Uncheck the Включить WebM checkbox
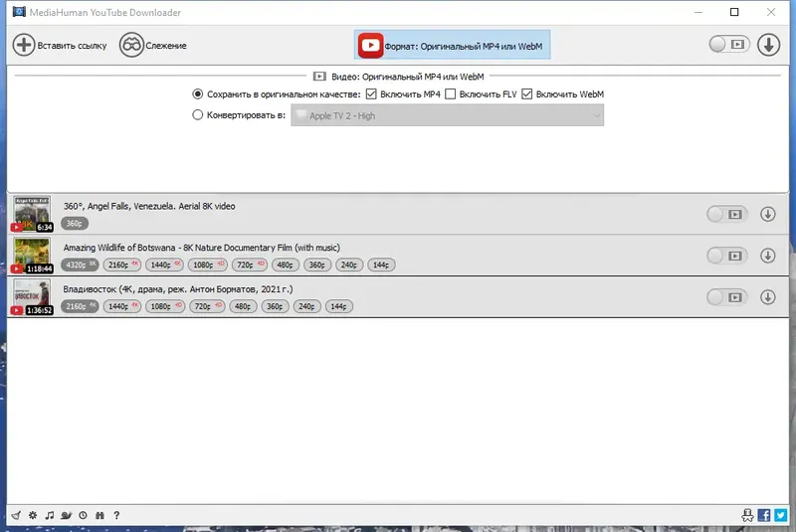 (x=527, y=93)
